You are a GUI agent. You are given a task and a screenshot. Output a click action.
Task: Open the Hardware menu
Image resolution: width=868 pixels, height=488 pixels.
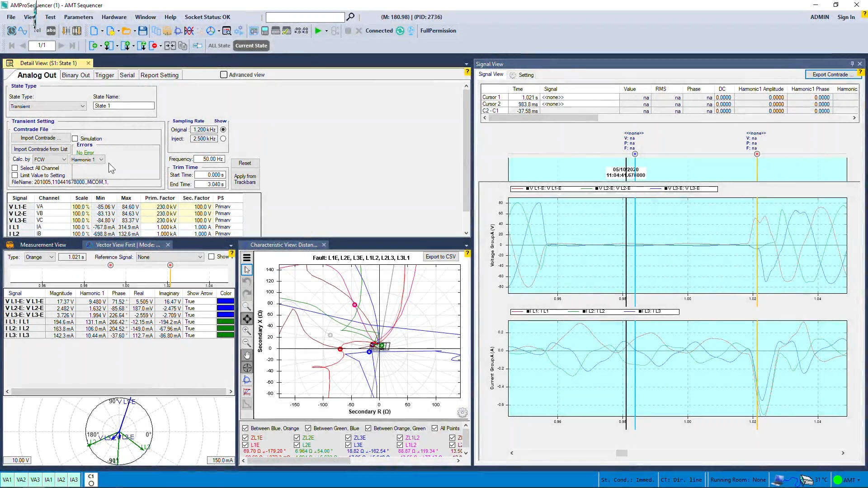point(114,17)
